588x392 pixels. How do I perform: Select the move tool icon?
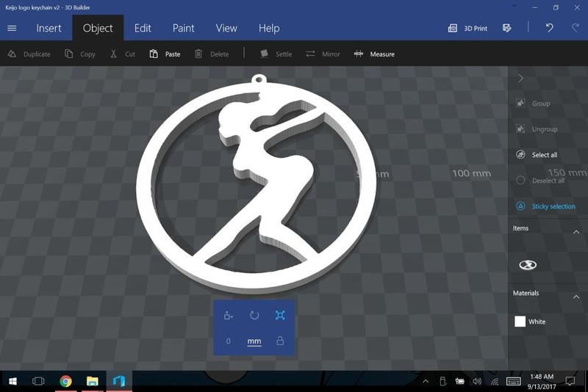point(228,316)
